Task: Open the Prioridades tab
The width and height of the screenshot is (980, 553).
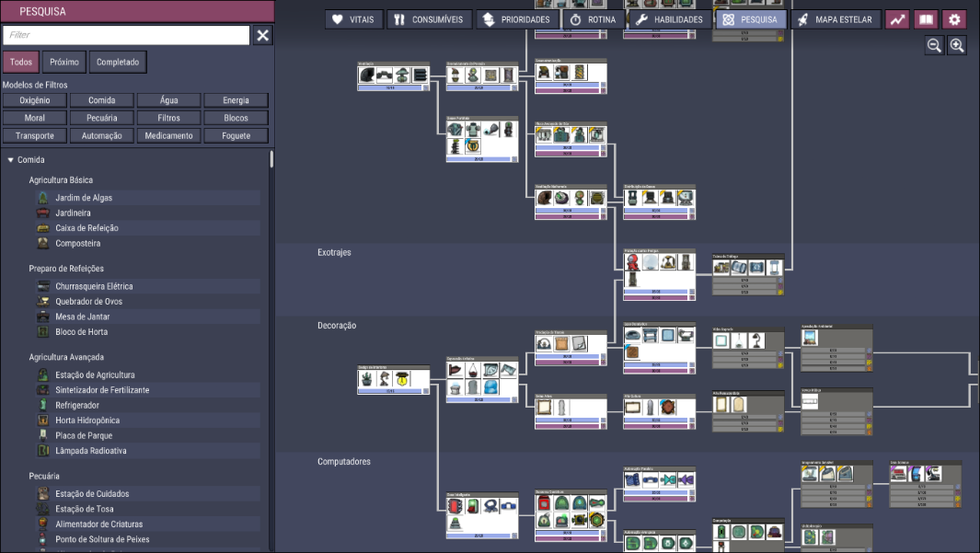Action: 517,19
